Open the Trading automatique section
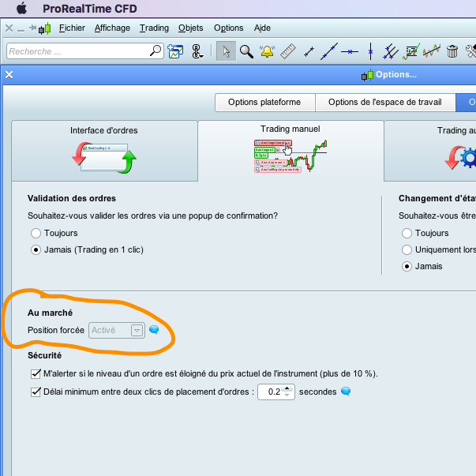This screenshot has width=476, height=476. (x=430, y=151)
